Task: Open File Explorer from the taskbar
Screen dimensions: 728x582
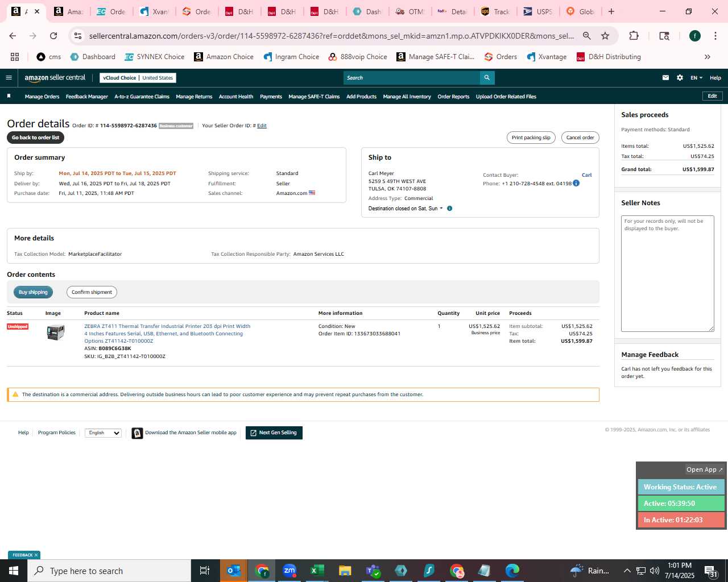Action: [x=345, y=571]
